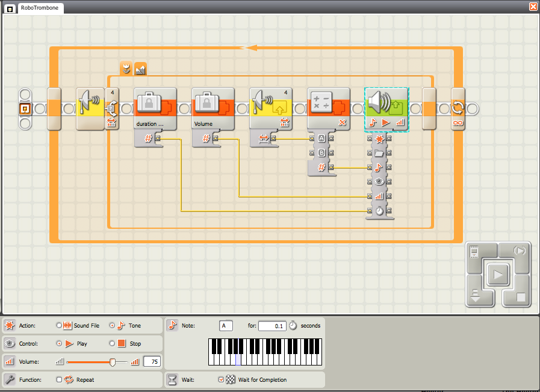Enable the Repeat function checkbox
Image resolution: width=540 pixels, height=392 pixels.
click(59, 380)
